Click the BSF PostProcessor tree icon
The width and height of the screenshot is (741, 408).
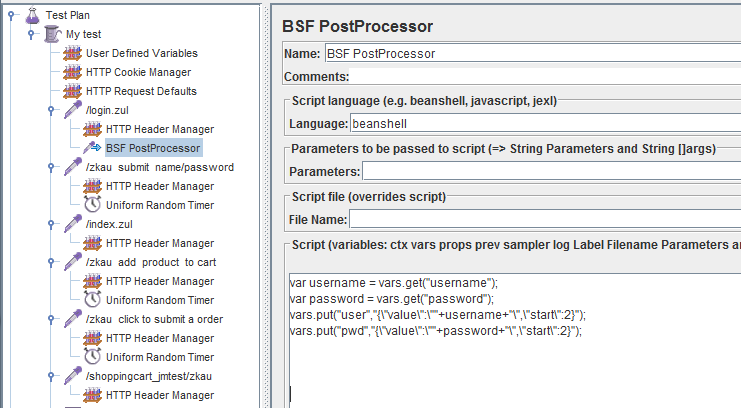click(92, 148)
